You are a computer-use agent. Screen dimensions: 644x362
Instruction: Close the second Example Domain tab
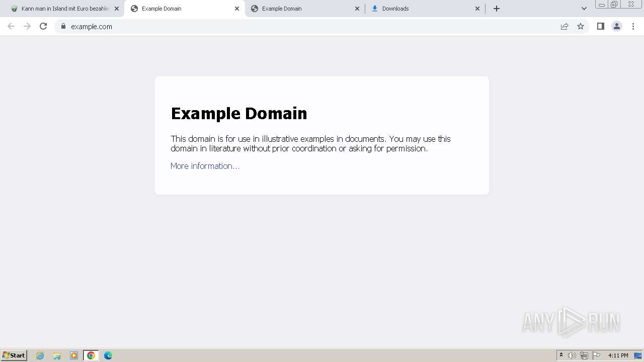click(357, 9)
